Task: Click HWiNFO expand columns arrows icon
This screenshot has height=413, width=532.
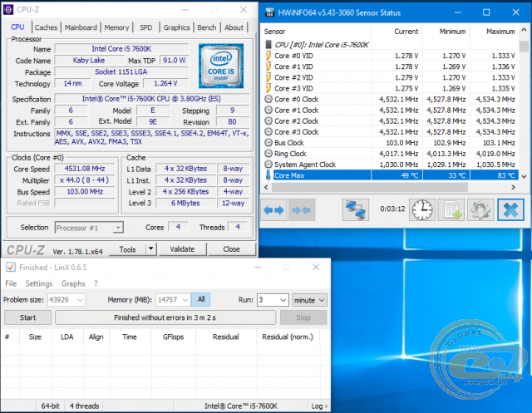Action: pyautogui.click(x=273, y=210)
